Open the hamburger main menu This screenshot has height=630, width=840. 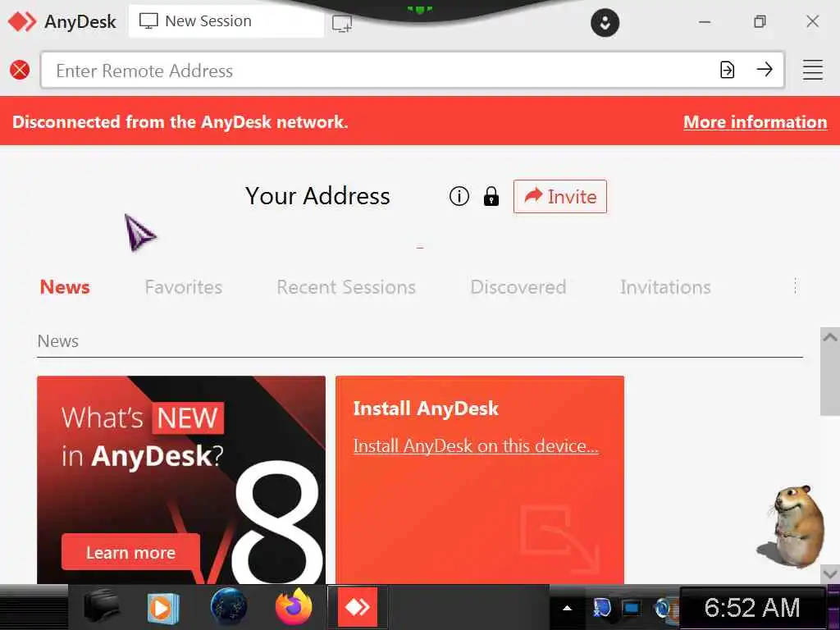pyautogui.click(x=813, y=70)
